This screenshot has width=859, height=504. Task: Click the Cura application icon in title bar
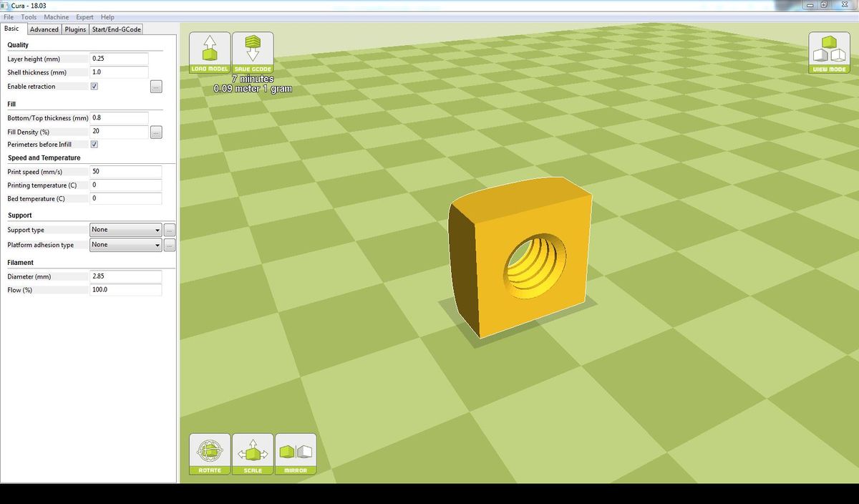pos(6,6)
